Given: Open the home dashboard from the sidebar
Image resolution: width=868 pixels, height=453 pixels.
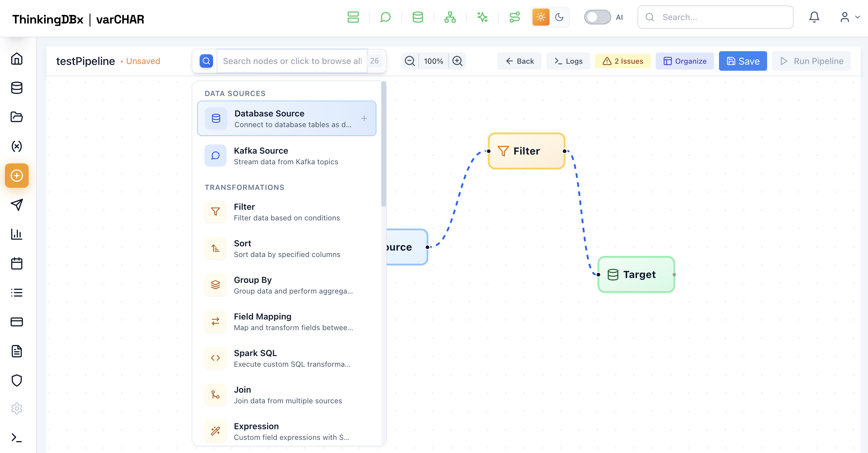Looking at the screenshot, I should pyautogui.click(x=16, y=59).
